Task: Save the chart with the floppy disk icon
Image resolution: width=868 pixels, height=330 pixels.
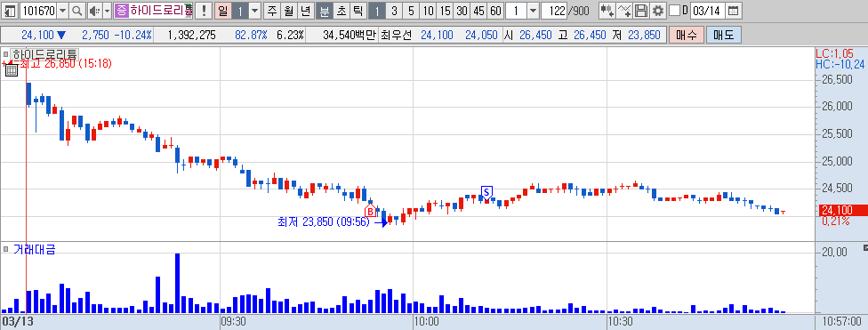Action: point(640,11)
